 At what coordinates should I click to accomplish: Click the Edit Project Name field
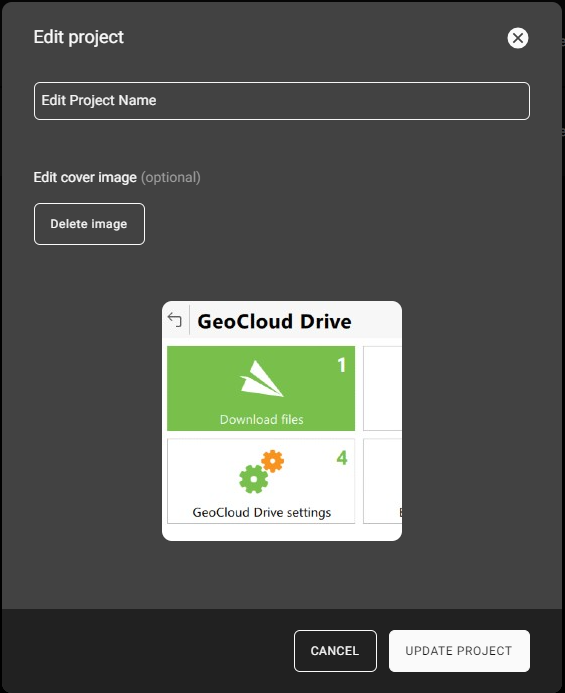[282, 101]
